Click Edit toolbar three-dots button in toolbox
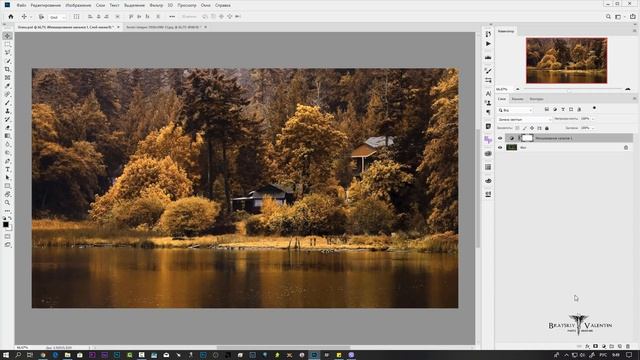Image resolution: width=640 pixels, height=360 pixels. [7, 211]
